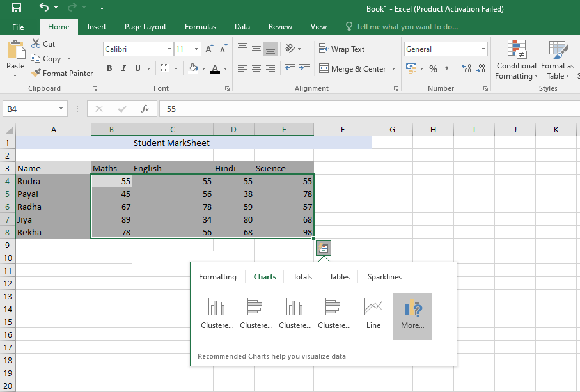
Task: Toggle Wrap Text on selection
Action: pyautogui.click(x=341, y=49)
